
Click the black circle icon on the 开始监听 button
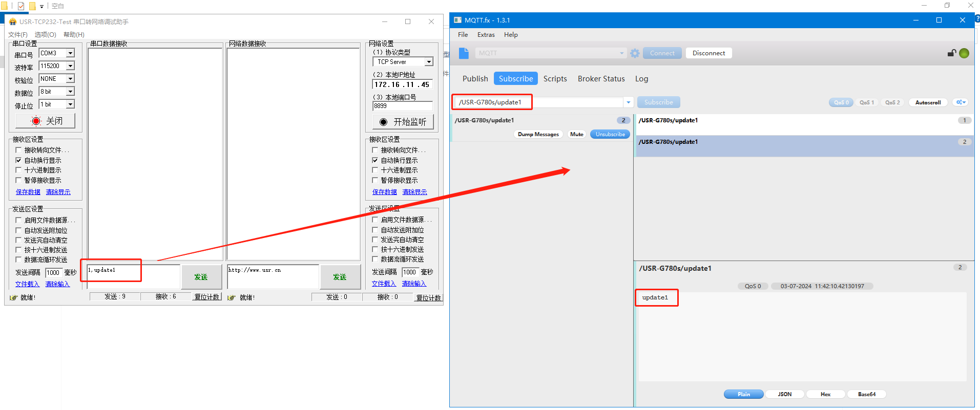pyautogui.click(x=383, y=122)
